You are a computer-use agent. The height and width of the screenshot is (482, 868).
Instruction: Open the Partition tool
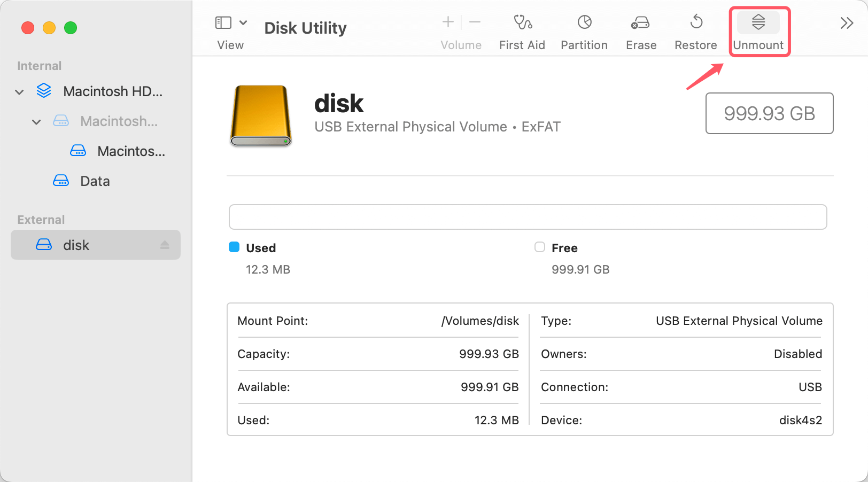(584, 30)
